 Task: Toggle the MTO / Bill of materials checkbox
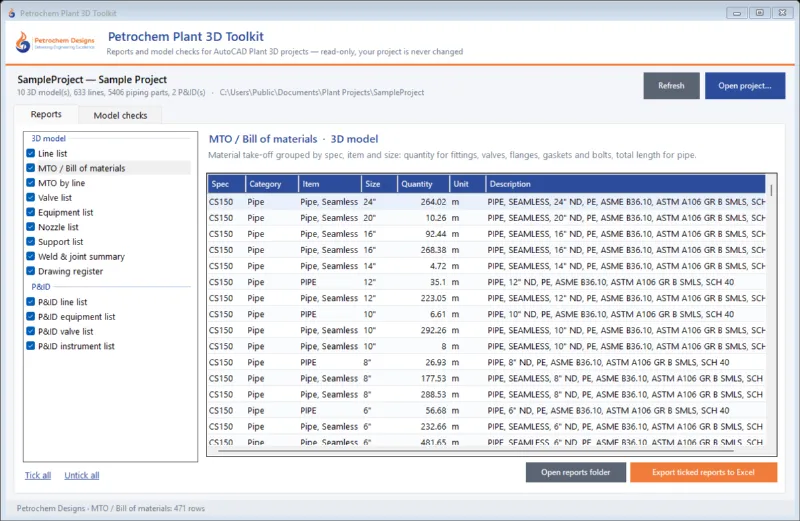pos(31,168)
